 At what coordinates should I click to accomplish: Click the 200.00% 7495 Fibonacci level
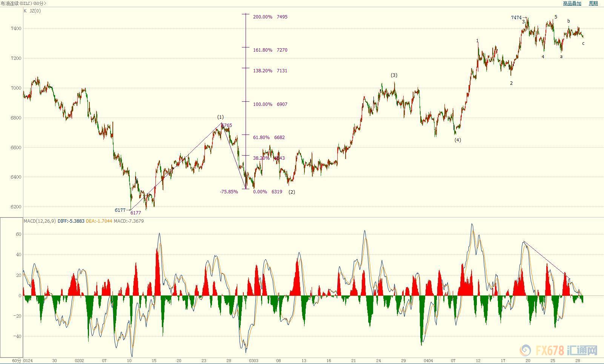pyautogui.click(x=270, y=17)
